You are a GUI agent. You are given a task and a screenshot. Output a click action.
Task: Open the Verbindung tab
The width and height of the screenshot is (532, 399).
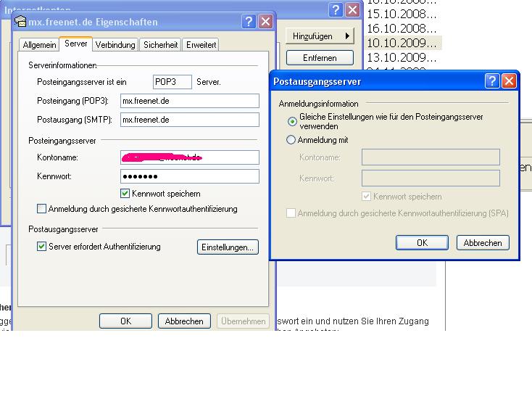(x=115, y=45)
